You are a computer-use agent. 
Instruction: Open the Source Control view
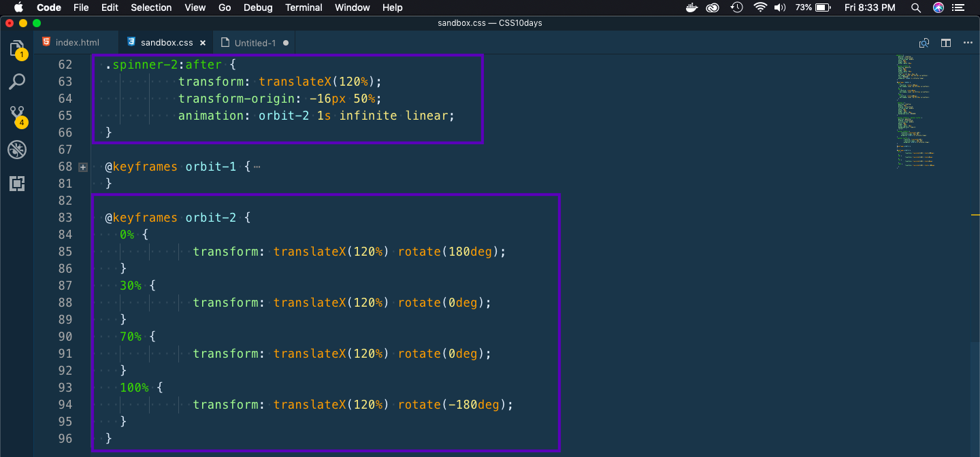17,116
